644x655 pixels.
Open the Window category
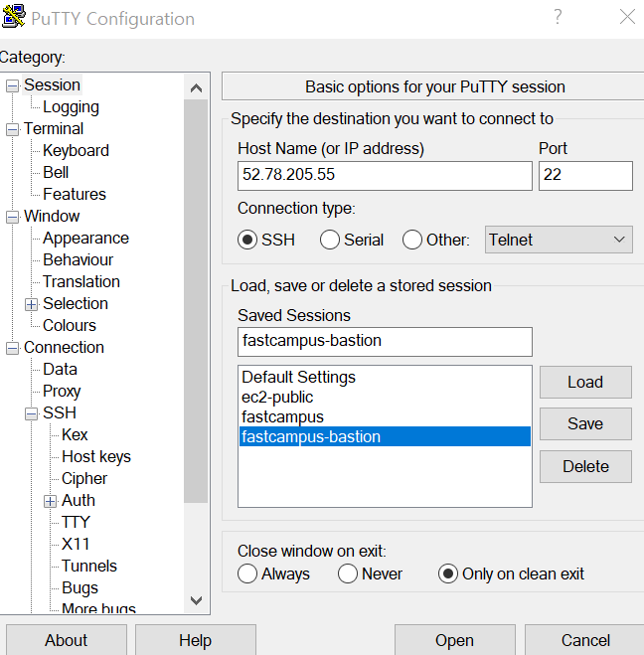52,216
